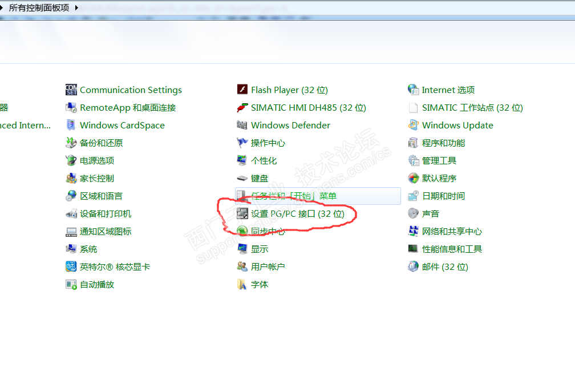Click the 管理工具 gear icon
The height and width of the screenshot is (392, 575).
point(413,160)
